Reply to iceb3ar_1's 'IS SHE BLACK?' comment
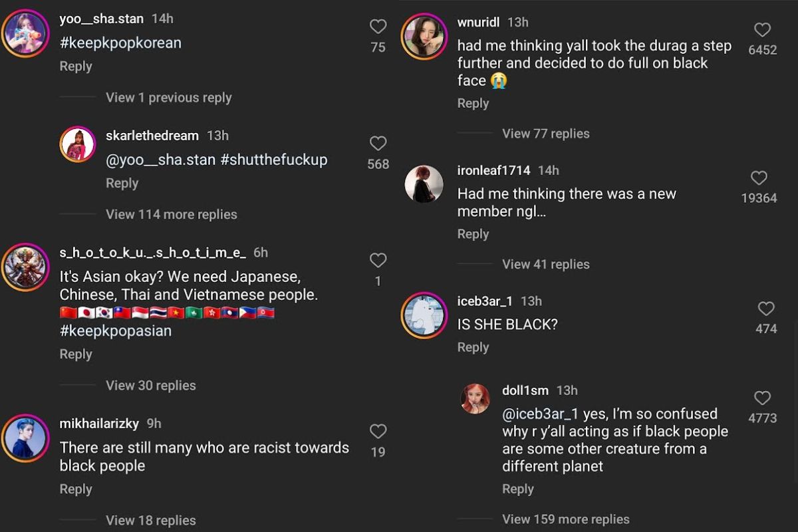The width and height of the screenshot is (798, 532). click(473, 346)
